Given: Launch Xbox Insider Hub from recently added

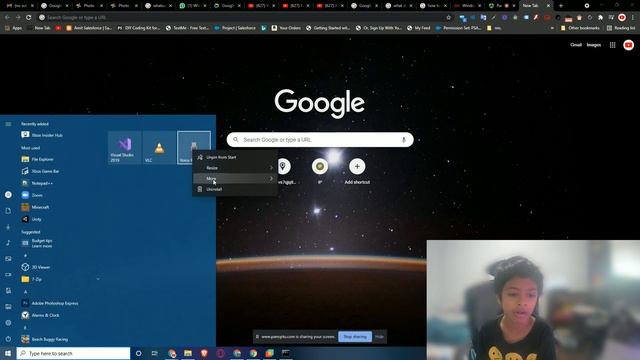Looking at the screenshot, I should coord(42,135).
